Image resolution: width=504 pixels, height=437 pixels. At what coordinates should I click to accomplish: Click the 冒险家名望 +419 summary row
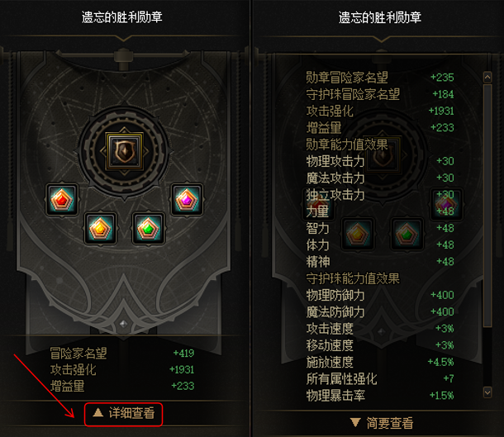(122, 353)
